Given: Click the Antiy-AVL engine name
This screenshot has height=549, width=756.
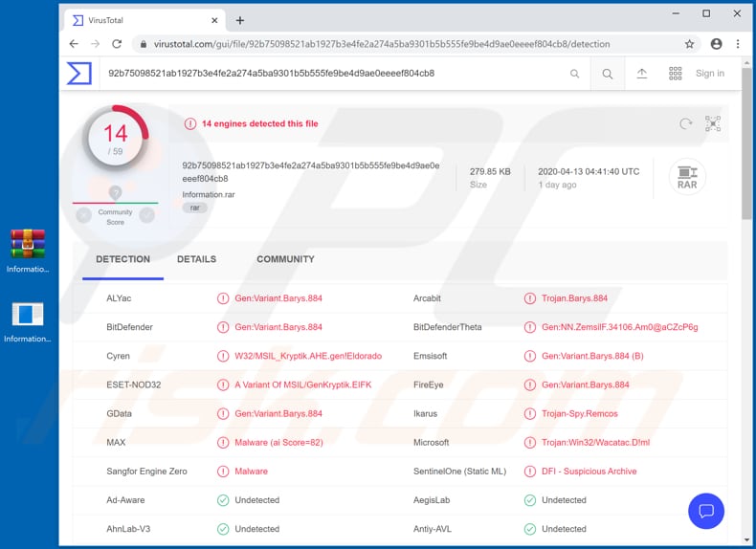Looking at the screenshot, I should coord(432,529).
